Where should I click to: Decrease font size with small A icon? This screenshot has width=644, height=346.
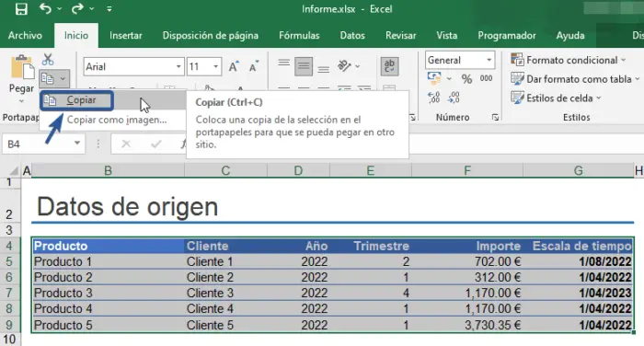[x=253, y=66]
